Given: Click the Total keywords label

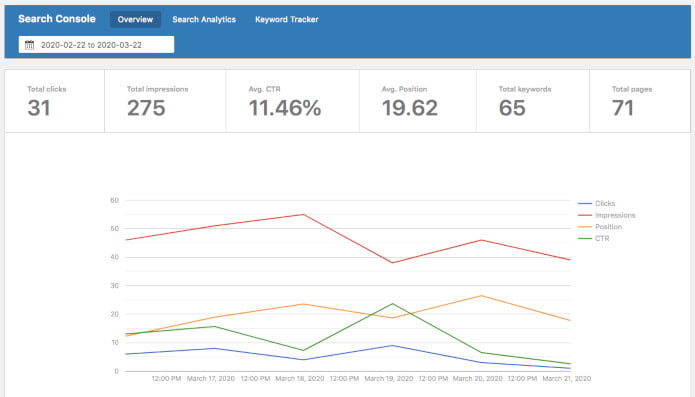Looking at the screenshot, I should (x=525, y=89).
